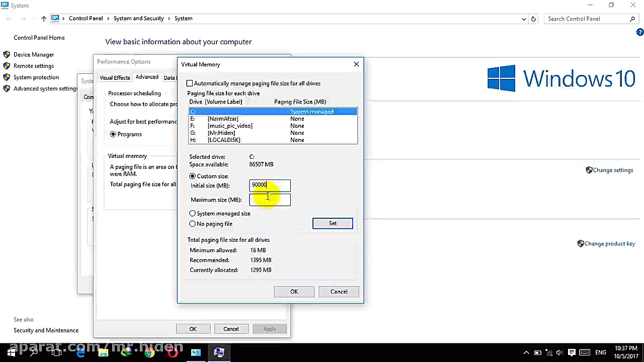The image size is (644, 362).
Task: Select drive G: [Mr.Hiden] row
Action: point(273,133)
